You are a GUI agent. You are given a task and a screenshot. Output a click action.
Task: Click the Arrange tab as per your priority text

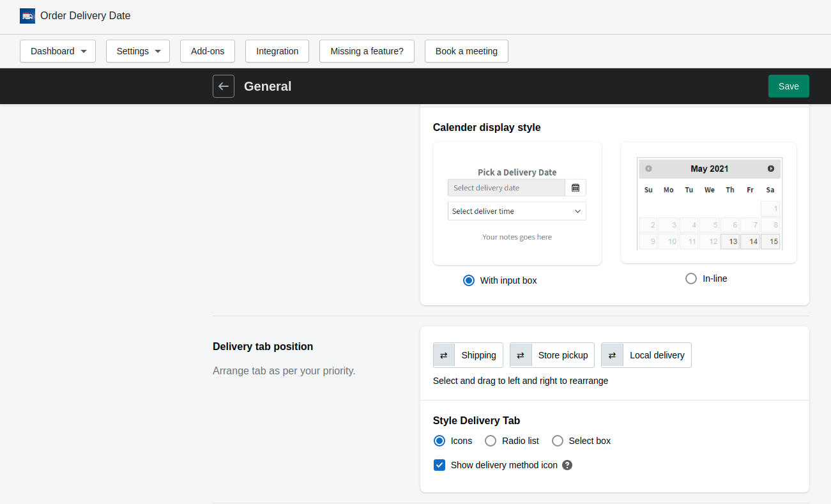[x=284, y=370]
